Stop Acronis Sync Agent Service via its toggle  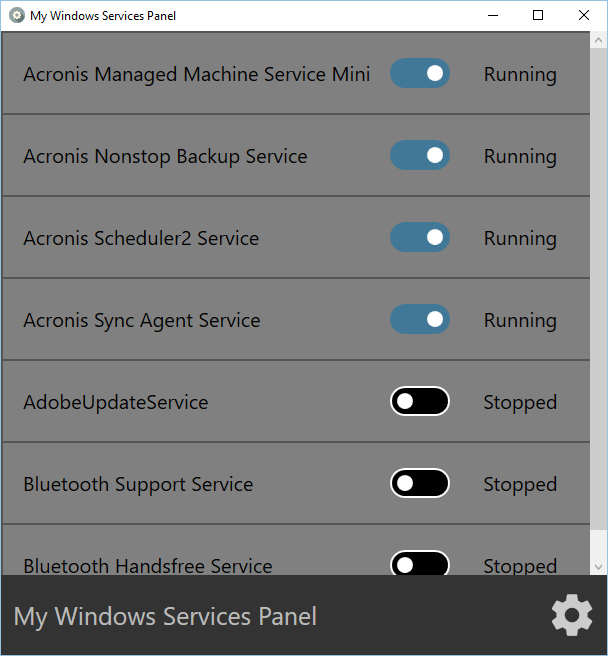point(420,319)
